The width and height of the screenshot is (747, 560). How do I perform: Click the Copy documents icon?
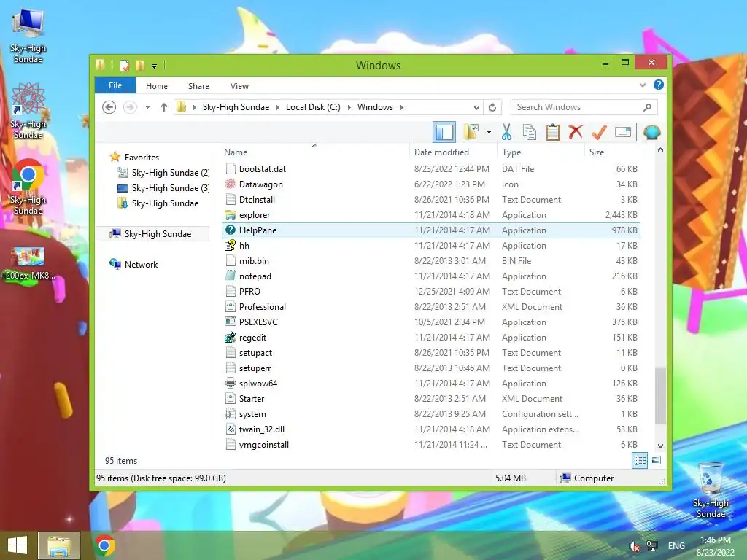(530, 132)
